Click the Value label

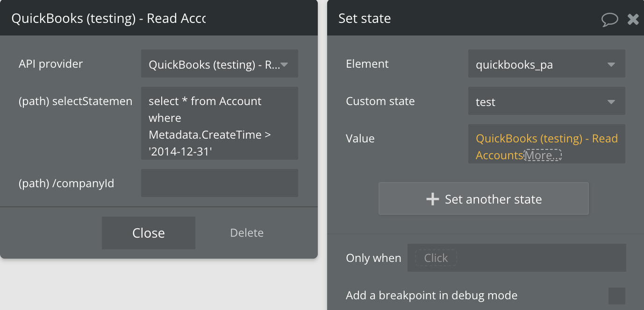click(x=360, y=139)
